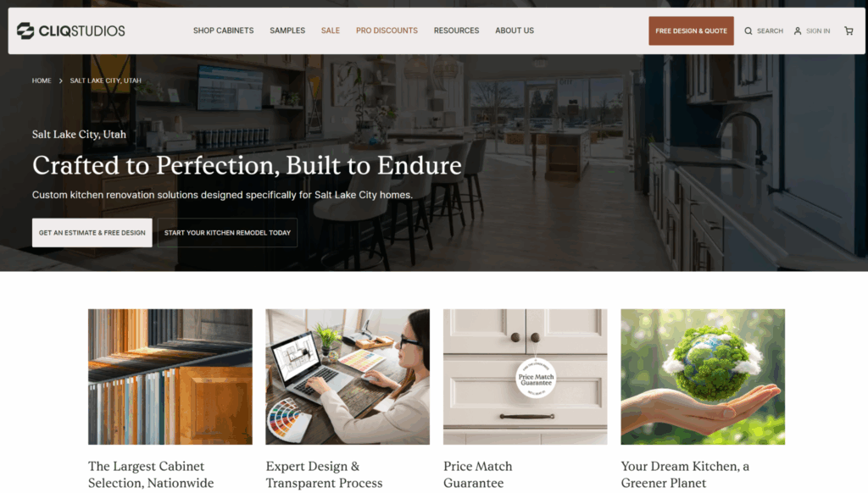Open the designer at laptop image

(348, 377)
